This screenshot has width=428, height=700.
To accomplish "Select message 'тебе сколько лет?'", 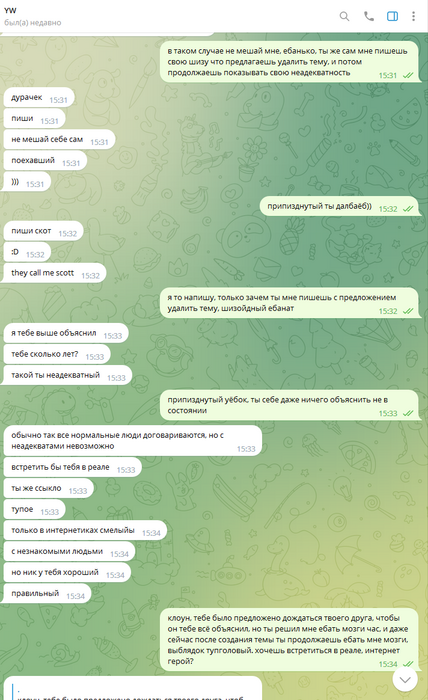I will pos(57,354).
